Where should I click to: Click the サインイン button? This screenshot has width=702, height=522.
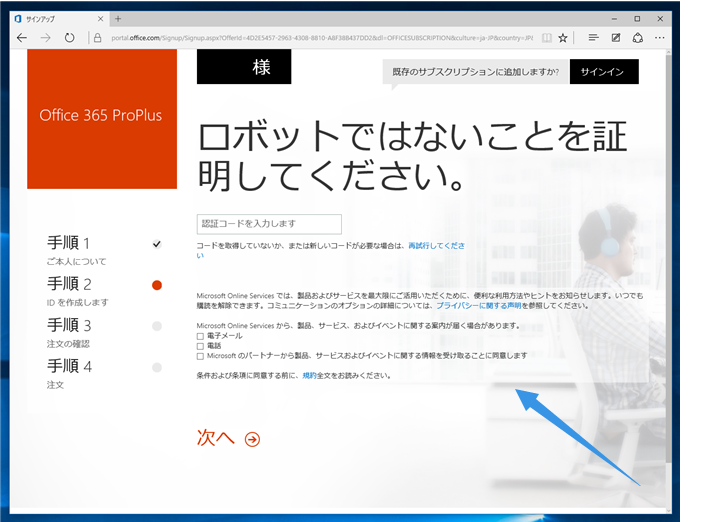click(x=604, y=72)
